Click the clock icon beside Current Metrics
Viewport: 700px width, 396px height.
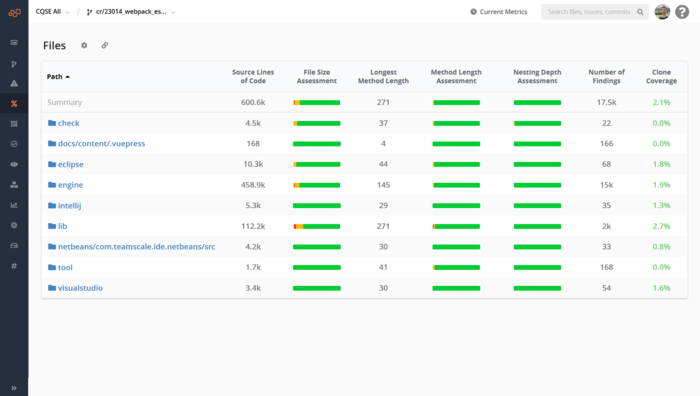[473, 12]
